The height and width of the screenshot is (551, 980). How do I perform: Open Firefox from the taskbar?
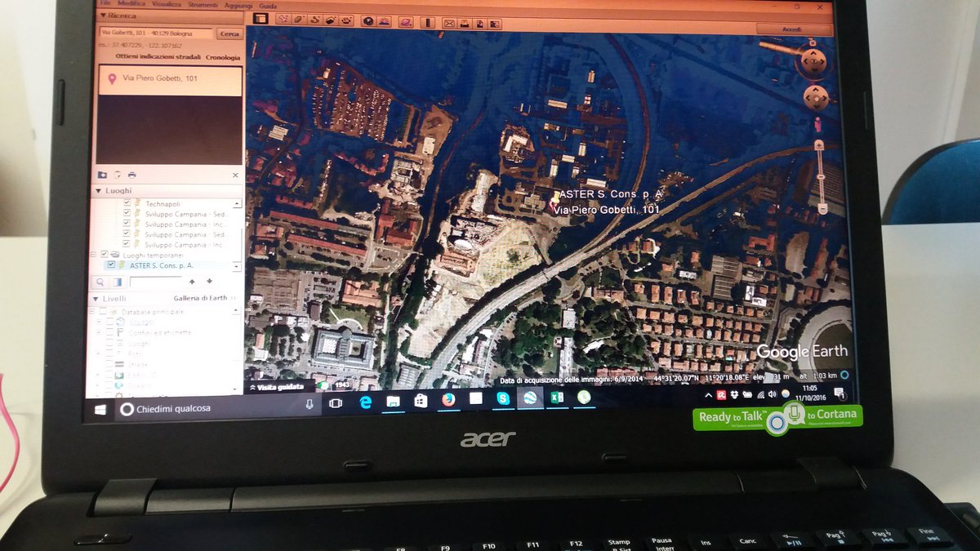[x=448, y=400]
